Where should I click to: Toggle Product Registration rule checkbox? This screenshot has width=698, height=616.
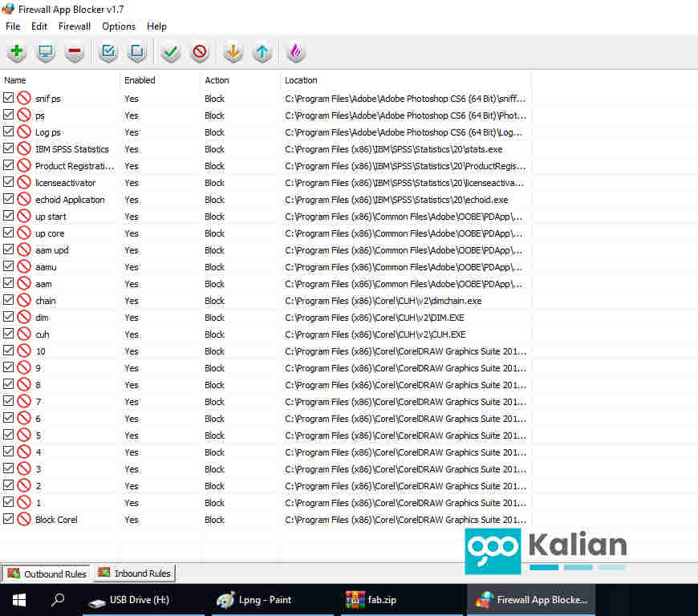coord(8,165)
